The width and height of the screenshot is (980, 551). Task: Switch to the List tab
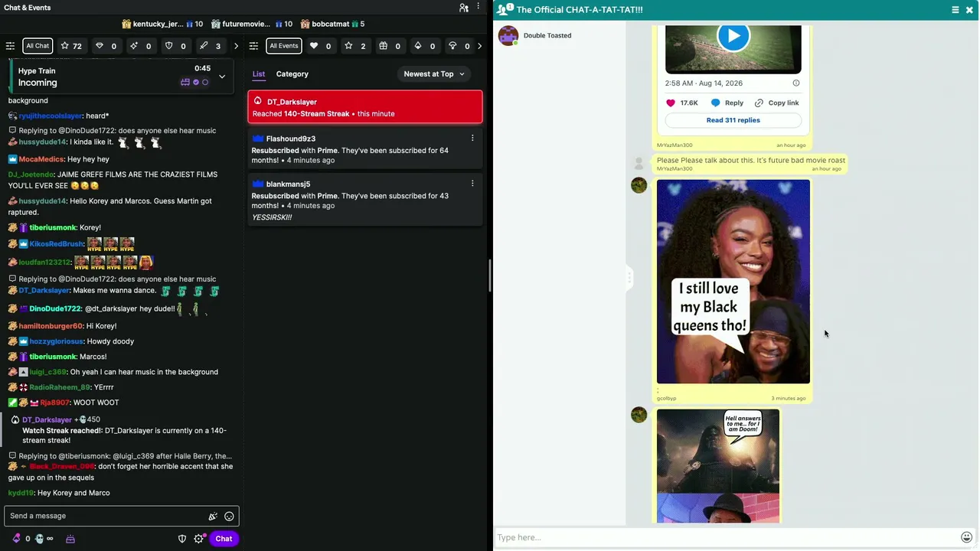pos(259,74)
